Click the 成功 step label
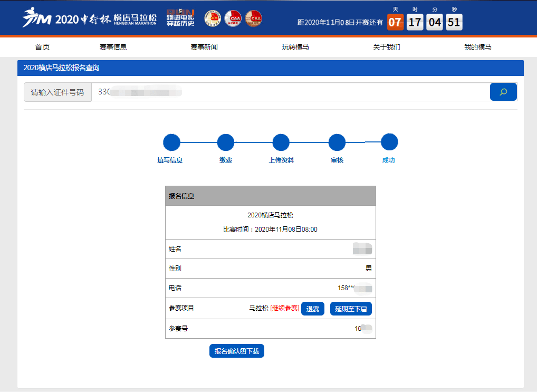This screenshot has height=392, width=537. coord(388,160)
